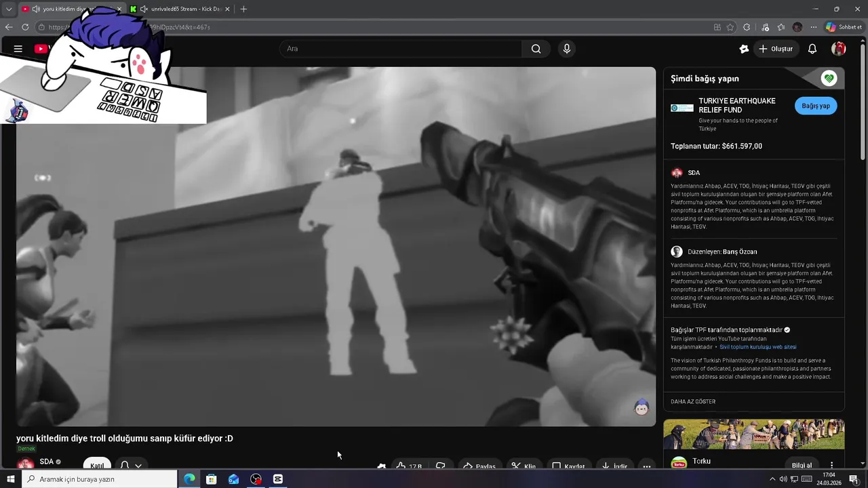This screenshot has width=868, height=488.
Task: Like the video with thumbs up
Action: [409, 466]
